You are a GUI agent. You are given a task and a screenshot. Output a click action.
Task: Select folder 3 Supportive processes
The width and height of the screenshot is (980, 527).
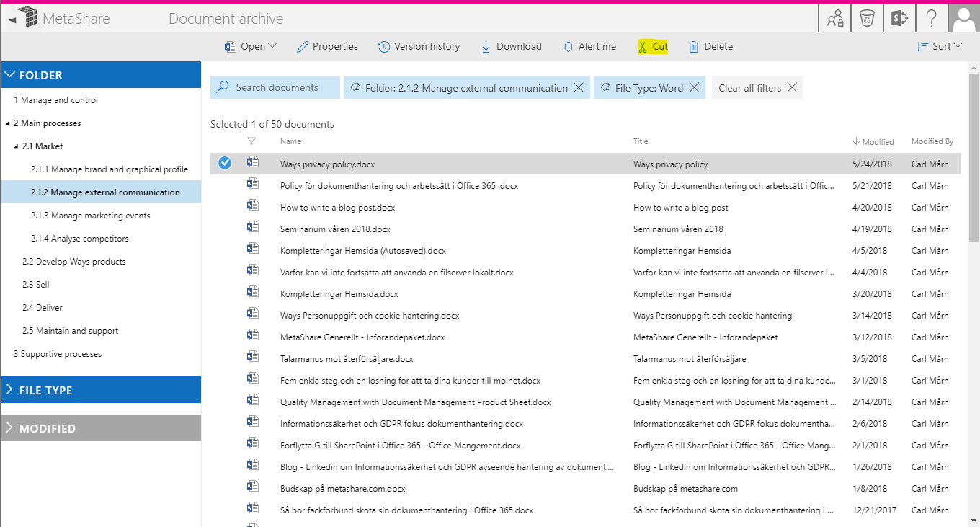[58, 354]
